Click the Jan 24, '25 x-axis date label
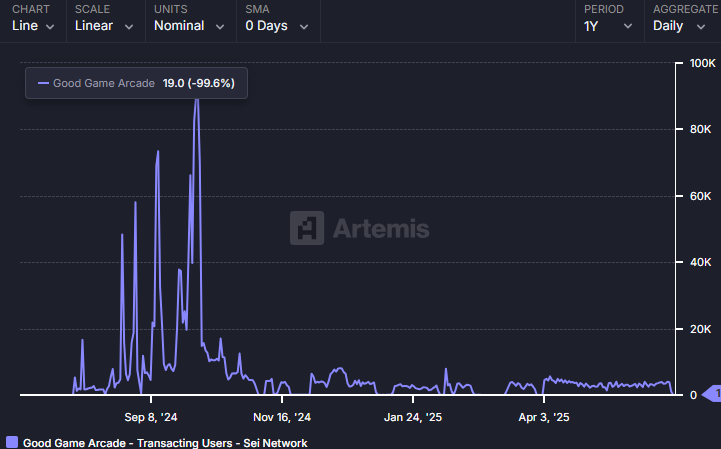The width and height of the screenshot is (721, 449). tap(413, 417)
